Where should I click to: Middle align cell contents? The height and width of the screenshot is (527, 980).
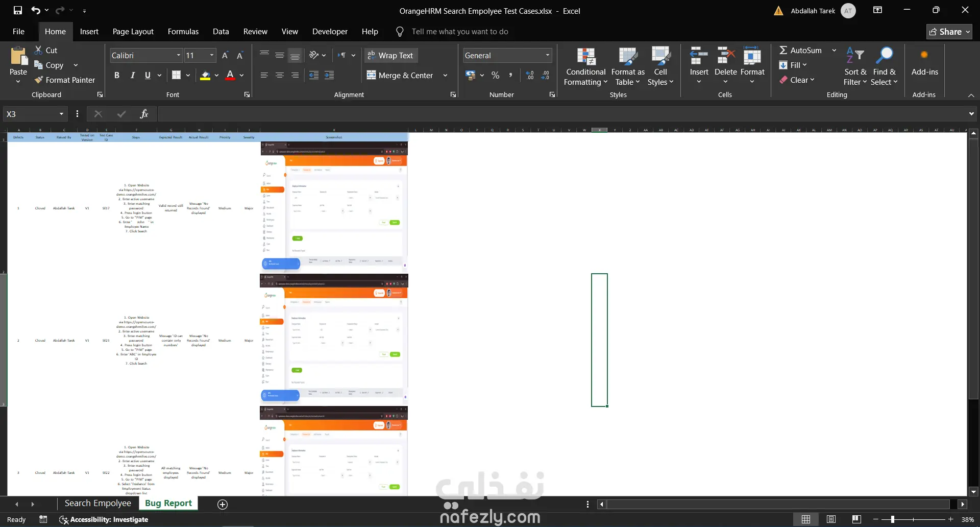pos(280,55)
